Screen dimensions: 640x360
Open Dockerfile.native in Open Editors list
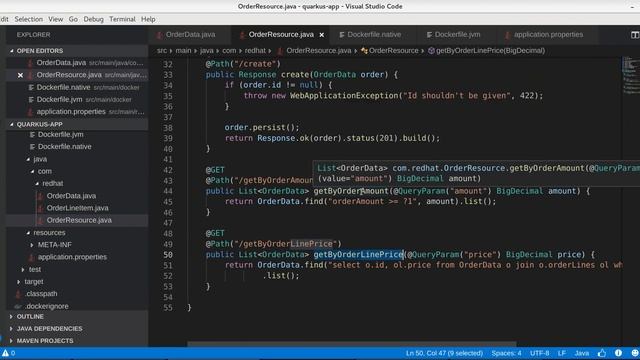point(77,87)
